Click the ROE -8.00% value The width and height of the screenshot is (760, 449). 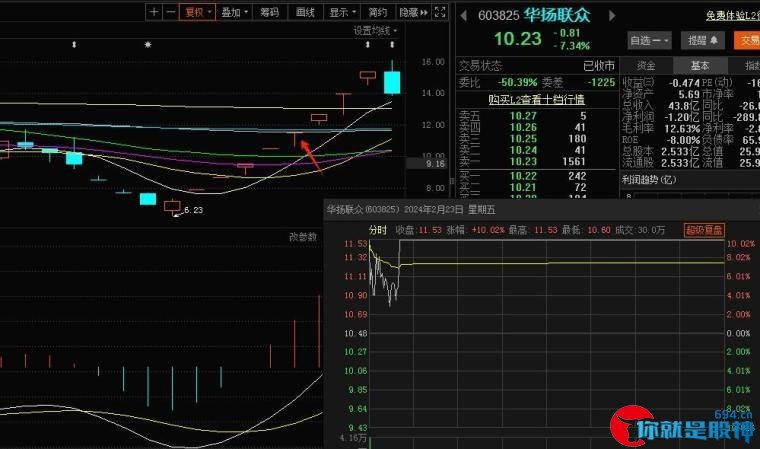coord(683,140)
